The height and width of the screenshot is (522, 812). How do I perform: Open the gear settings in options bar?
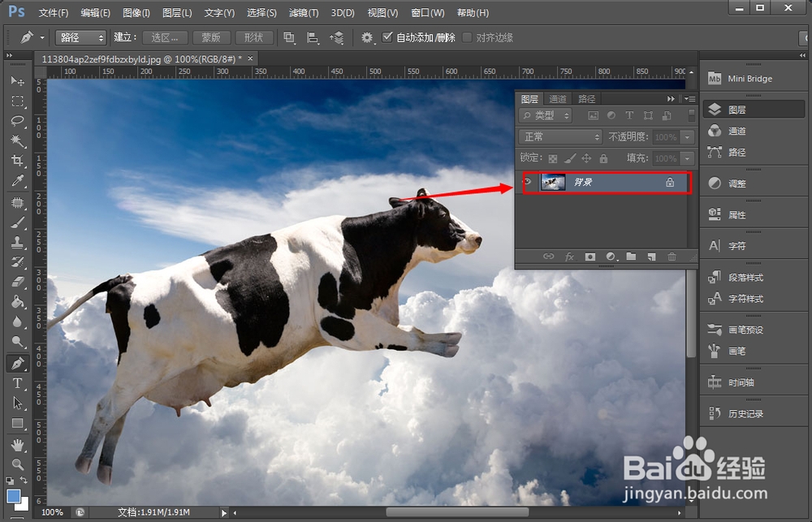[367, 37]
